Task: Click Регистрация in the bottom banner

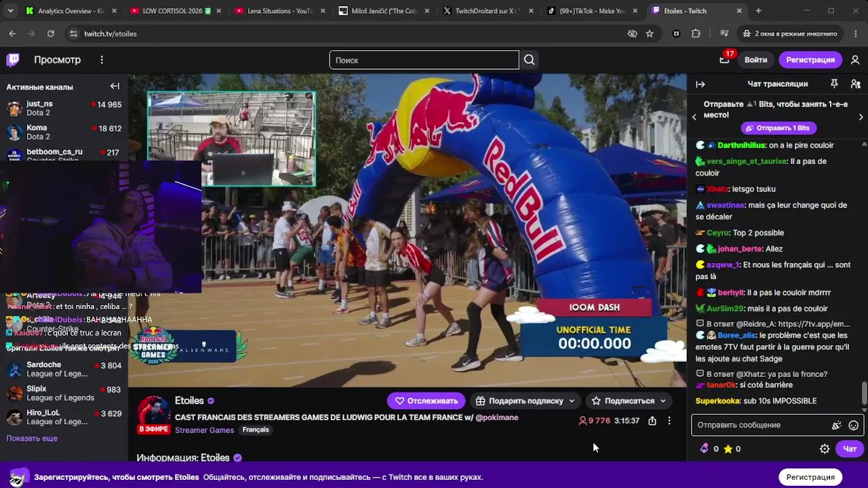Action: pyautogui.click(x=810, y=477)
